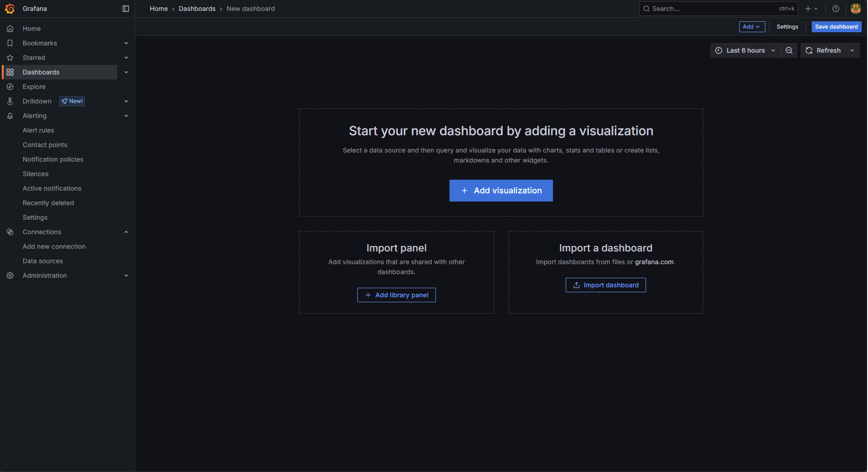Open the help question mark icon
The height and width of the screenshot is (472, 868).
coord(836,9)
